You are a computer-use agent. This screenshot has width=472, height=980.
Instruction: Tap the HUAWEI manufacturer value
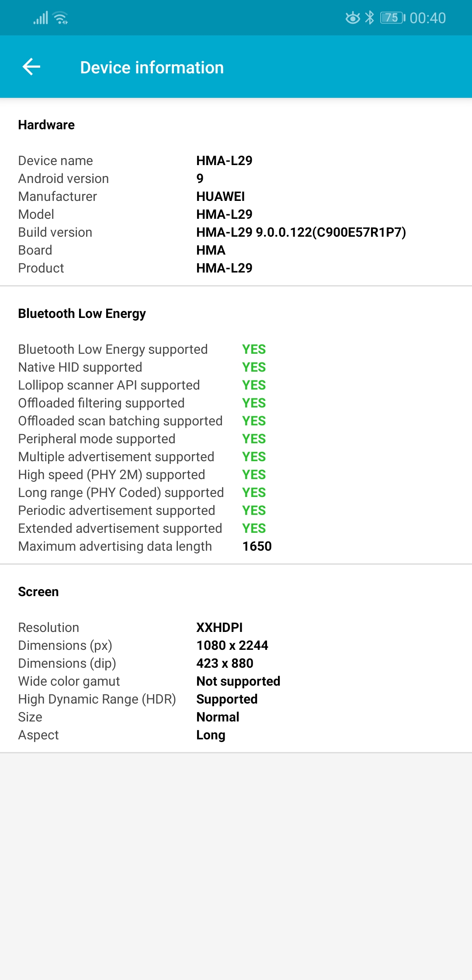[x=220, y=197]
